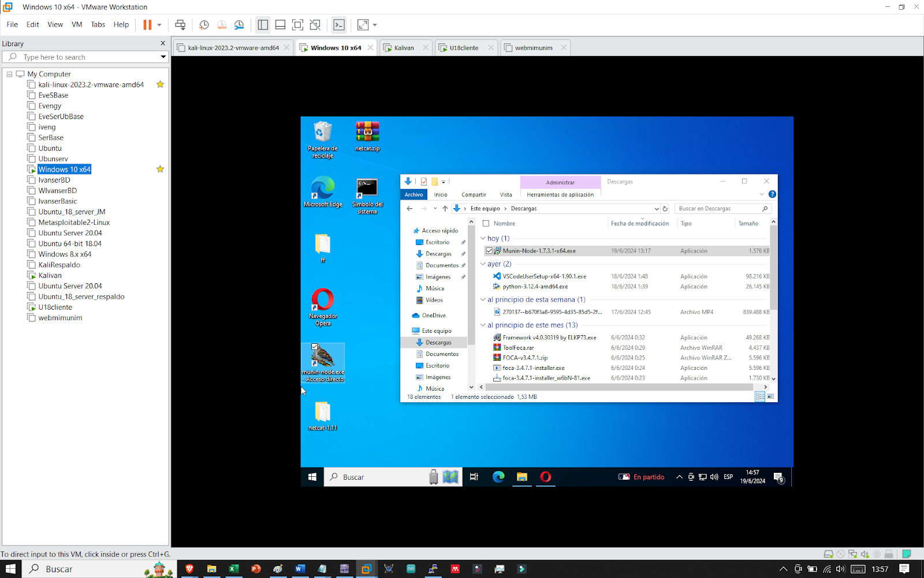924x578 pixels.
Task: Click the hard disk device status icon
Action: coord(828,554)
